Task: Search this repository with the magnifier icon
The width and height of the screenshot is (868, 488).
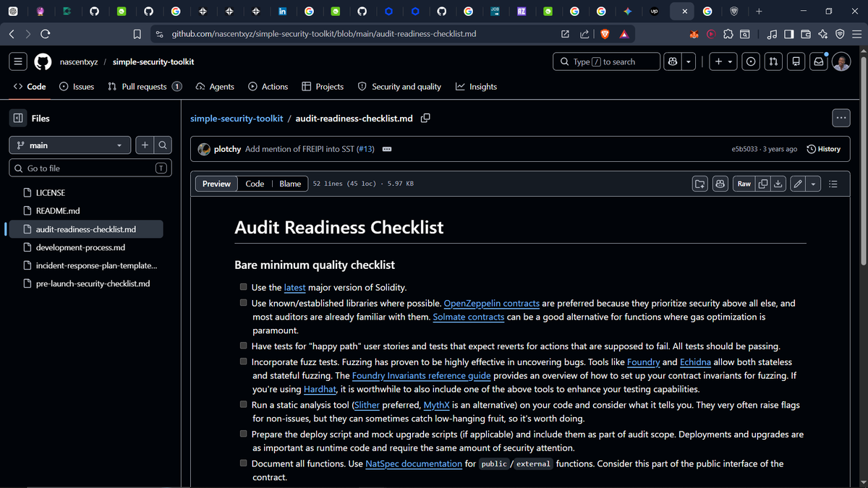Action: click(x=163, y=145)
